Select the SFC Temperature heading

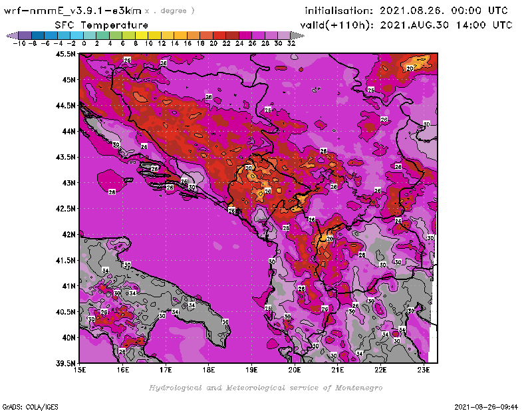102,25
